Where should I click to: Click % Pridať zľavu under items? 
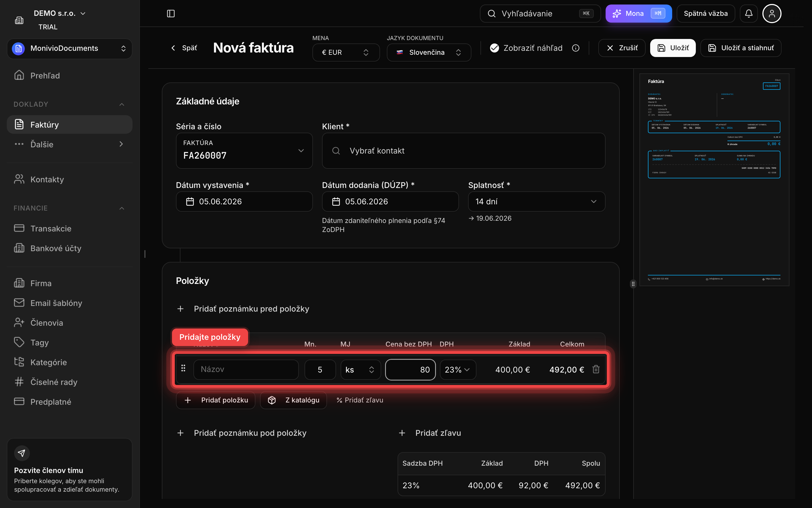360,400
